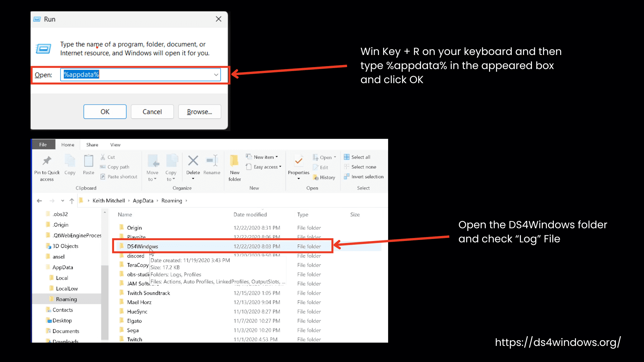Open the ribbon Open dropdown
644x362 pixels.
pyautogui.click(x=324, y=157)
